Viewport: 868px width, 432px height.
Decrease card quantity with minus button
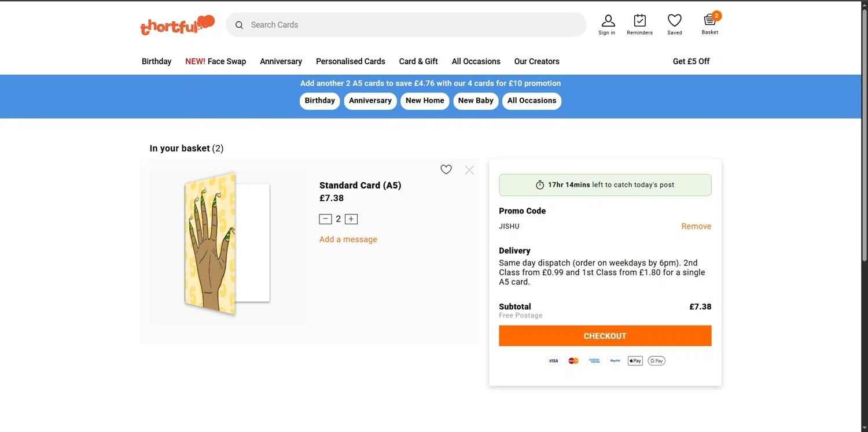point(325,219)
